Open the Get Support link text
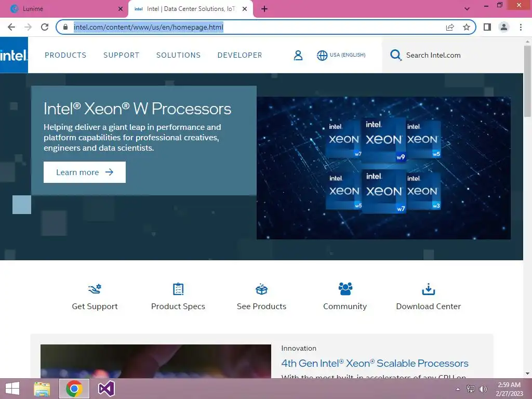The width and height of the screenshot is (532, 399). [x=95, y=307]
